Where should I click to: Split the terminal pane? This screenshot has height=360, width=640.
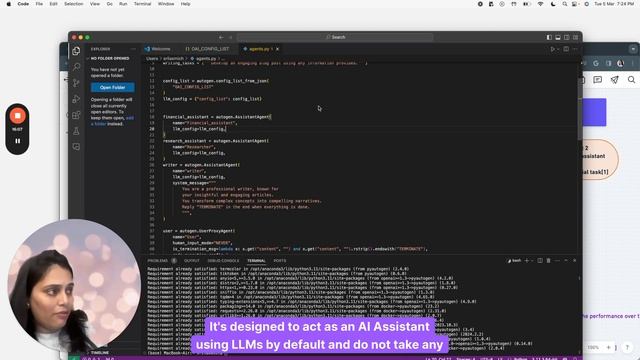[x=540, y=260]
